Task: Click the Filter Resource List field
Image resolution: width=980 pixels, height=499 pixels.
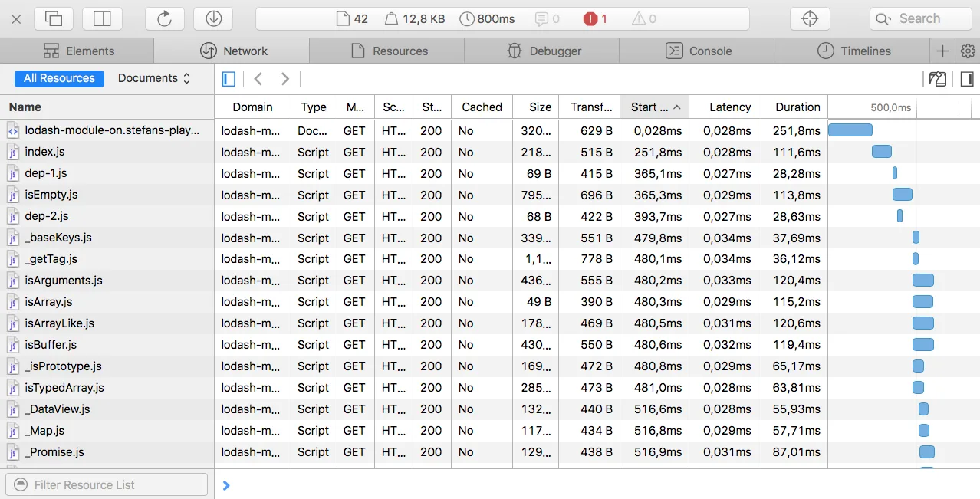Action: (x=107, y=484)
